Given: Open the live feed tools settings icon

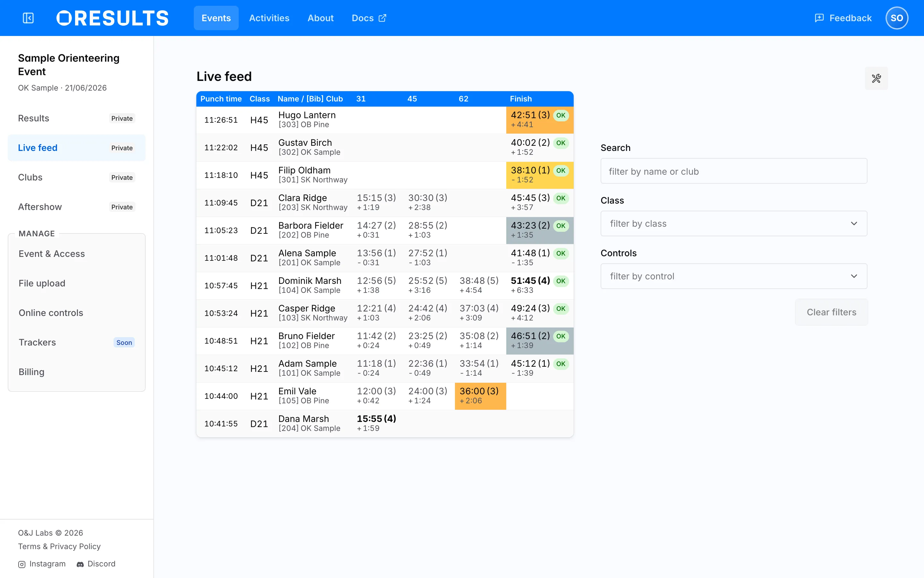Looking at the screenshot, I should coord(876,78).
